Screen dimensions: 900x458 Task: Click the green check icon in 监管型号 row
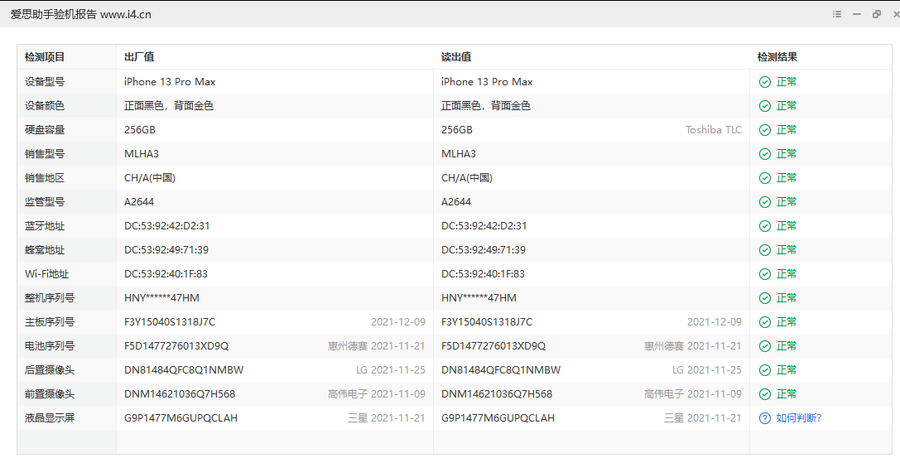pyautogui.click(x=765, y=202)
